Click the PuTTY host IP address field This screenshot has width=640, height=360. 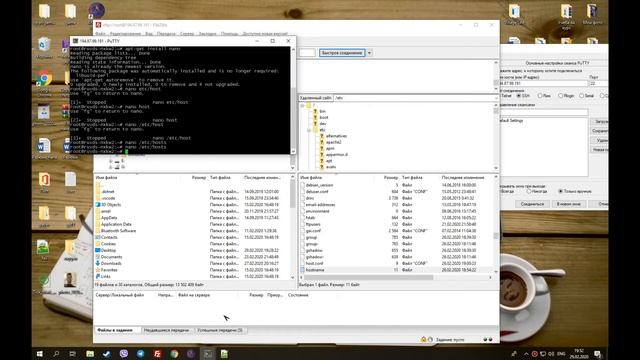[543, 83]
